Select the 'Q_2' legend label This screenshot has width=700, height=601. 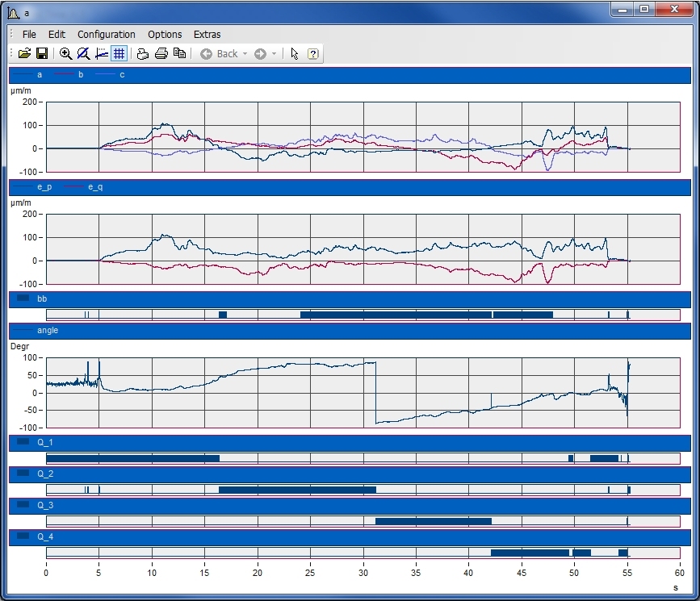click(x=45, y=474)
